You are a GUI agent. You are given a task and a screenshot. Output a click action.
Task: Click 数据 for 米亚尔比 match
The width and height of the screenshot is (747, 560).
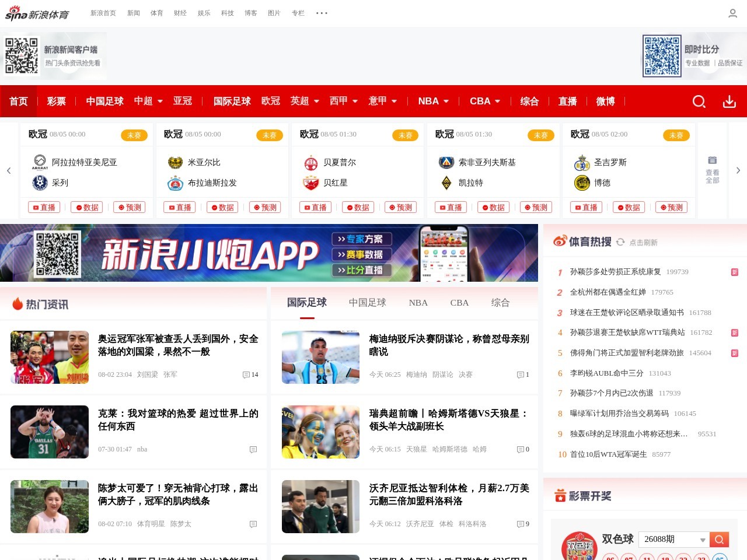222,207
